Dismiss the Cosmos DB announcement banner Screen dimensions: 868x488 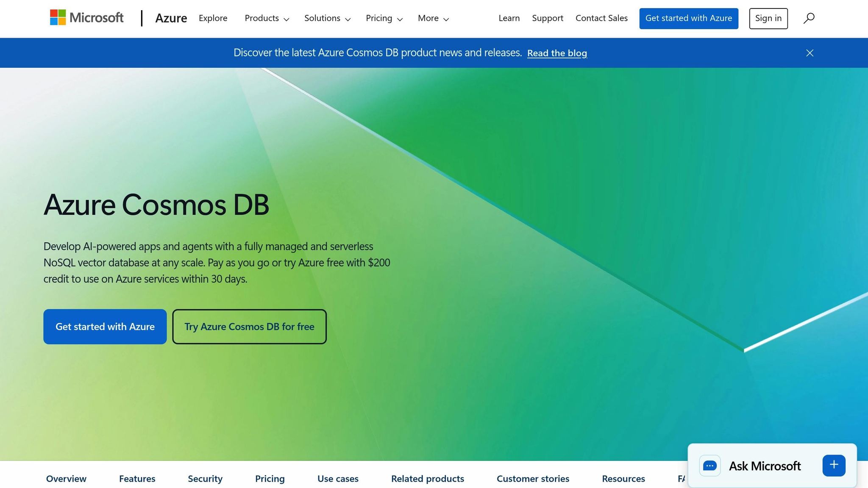coord(810,53)
